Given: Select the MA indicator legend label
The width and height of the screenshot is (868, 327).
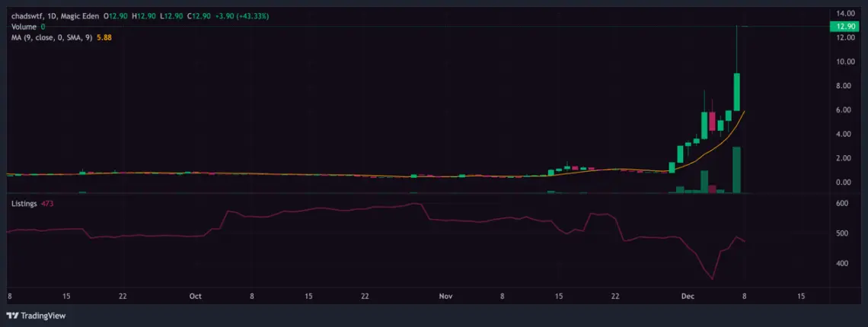Looking at the screenshot, I should coord(53,37).
